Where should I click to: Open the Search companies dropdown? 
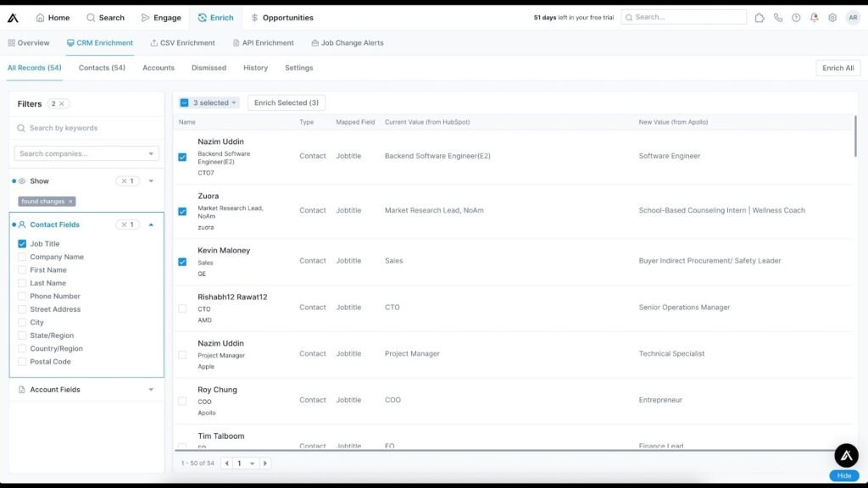[x=152, y=153]
